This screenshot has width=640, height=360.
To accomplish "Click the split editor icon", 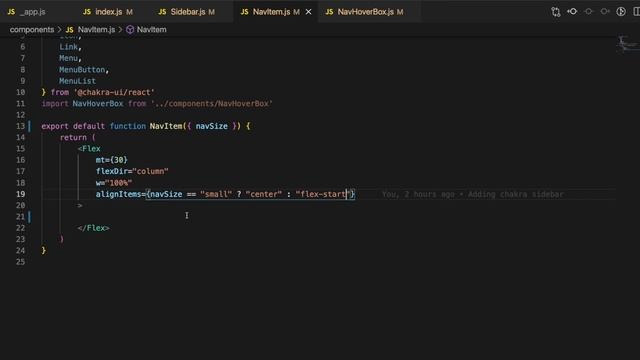I will tap(636, 11).
